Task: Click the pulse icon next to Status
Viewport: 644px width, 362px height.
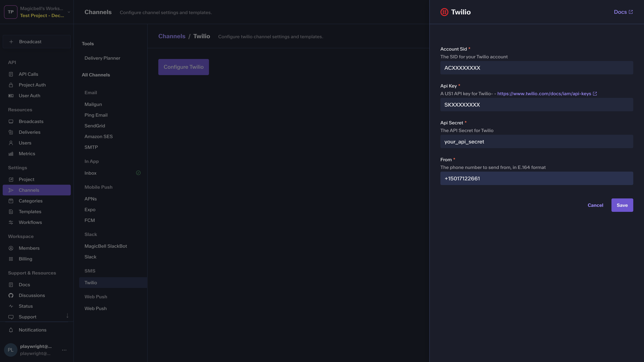Action: click(11, 306)
